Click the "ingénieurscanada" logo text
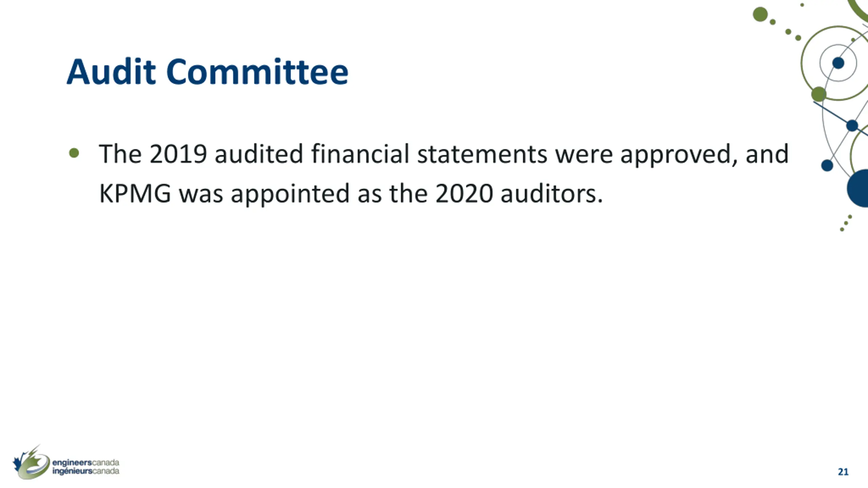 85,471
